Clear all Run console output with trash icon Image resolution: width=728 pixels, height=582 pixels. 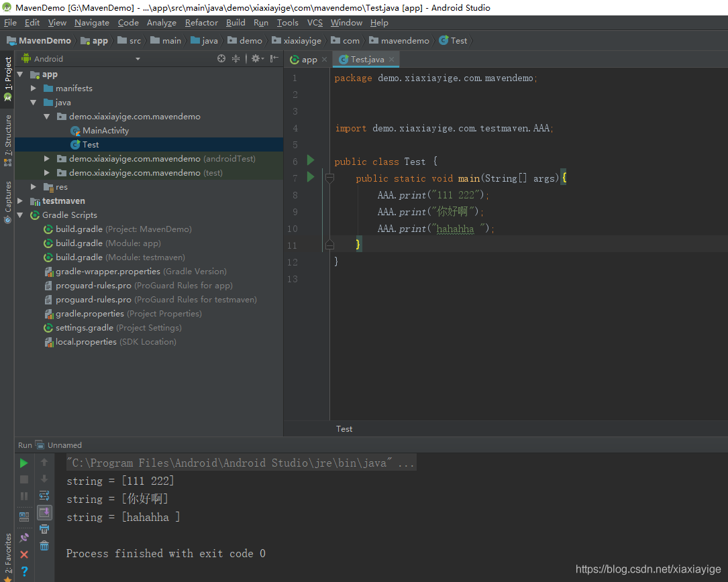tap(44, 546)
